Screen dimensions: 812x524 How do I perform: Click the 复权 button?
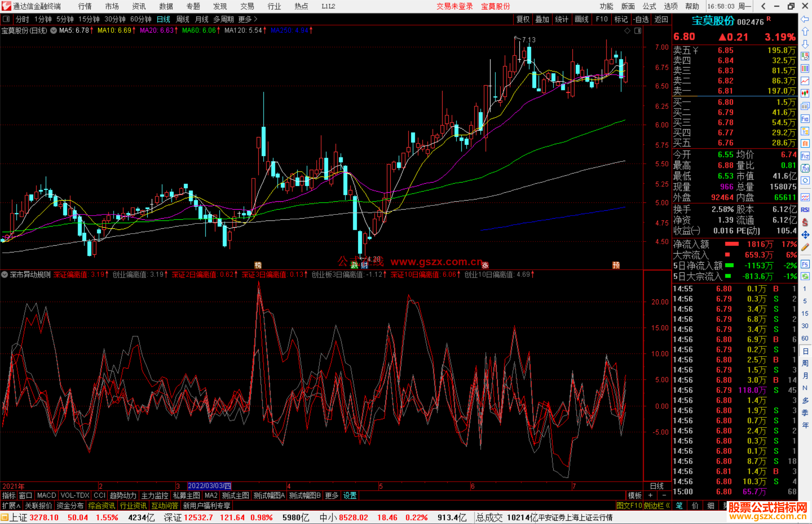pos(523,19)
